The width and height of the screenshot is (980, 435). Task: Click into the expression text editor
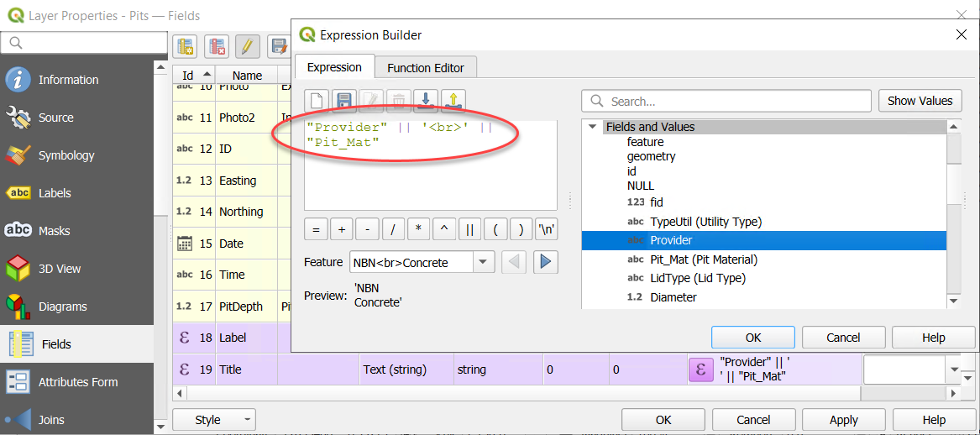pyautogui.click(x=431, y=165)
